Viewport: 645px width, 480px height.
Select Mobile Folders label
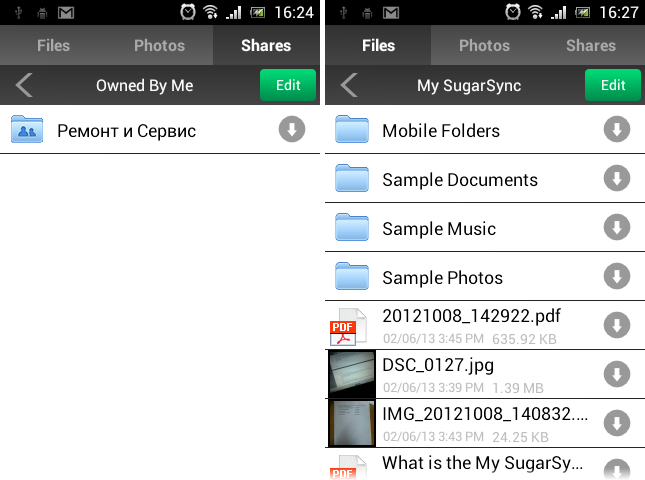441,131
